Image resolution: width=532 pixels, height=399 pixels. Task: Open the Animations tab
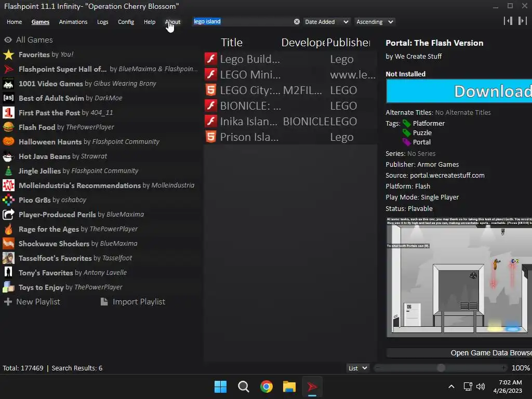coord(73,22)
